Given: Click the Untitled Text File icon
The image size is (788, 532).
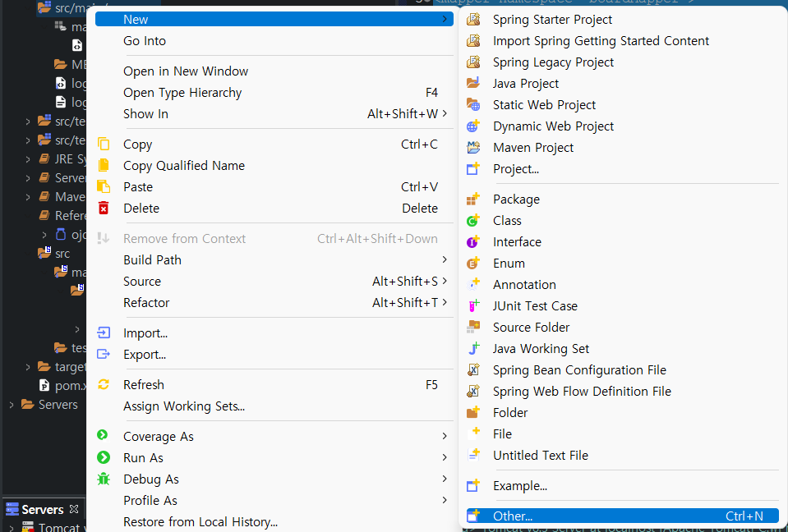Looking at the screenshot, I should click(x=473, y=455).
